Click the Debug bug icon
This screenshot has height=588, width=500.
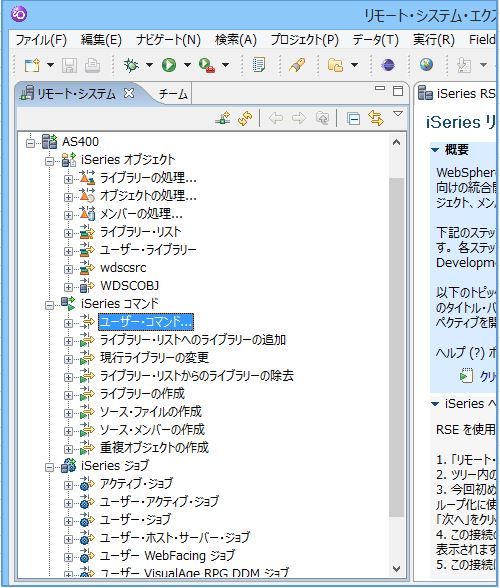tap(131, 65)
